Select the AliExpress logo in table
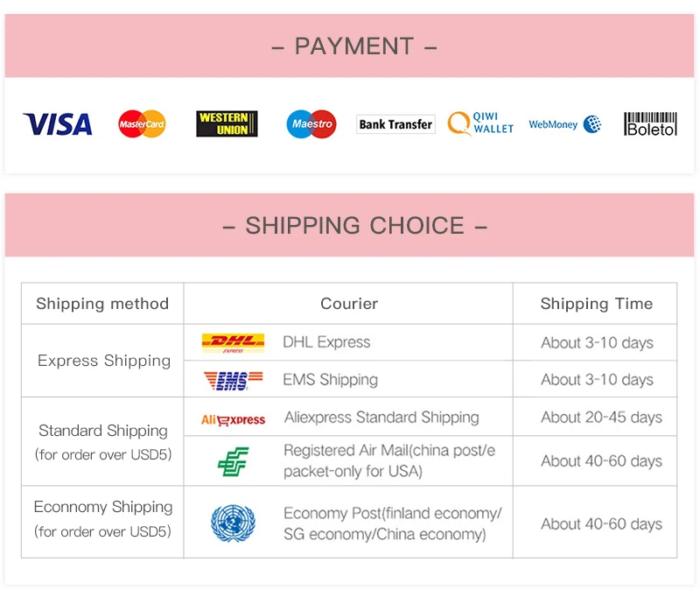 point(233,420)
